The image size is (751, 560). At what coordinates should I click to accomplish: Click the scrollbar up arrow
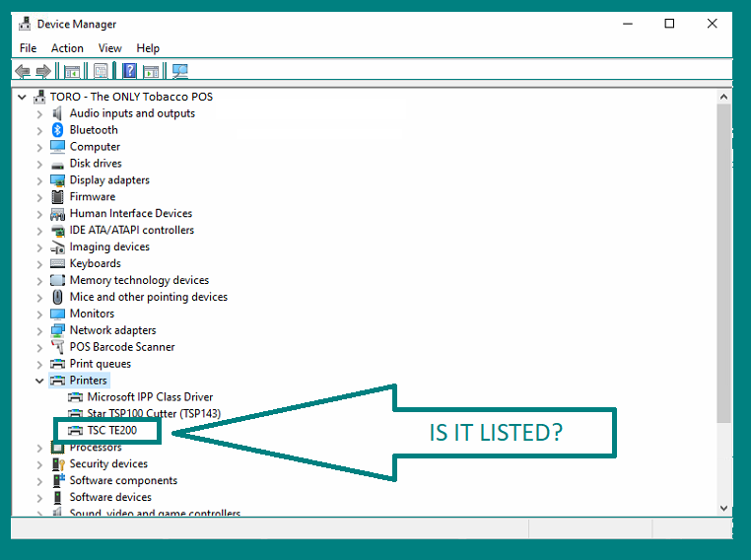[x=723, y=97]
